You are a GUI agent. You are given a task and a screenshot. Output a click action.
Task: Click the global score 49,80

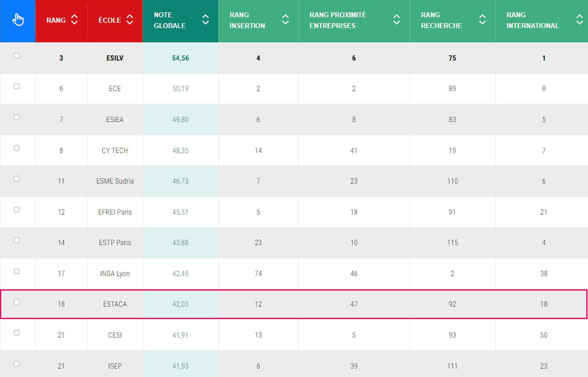coord(181,119)
